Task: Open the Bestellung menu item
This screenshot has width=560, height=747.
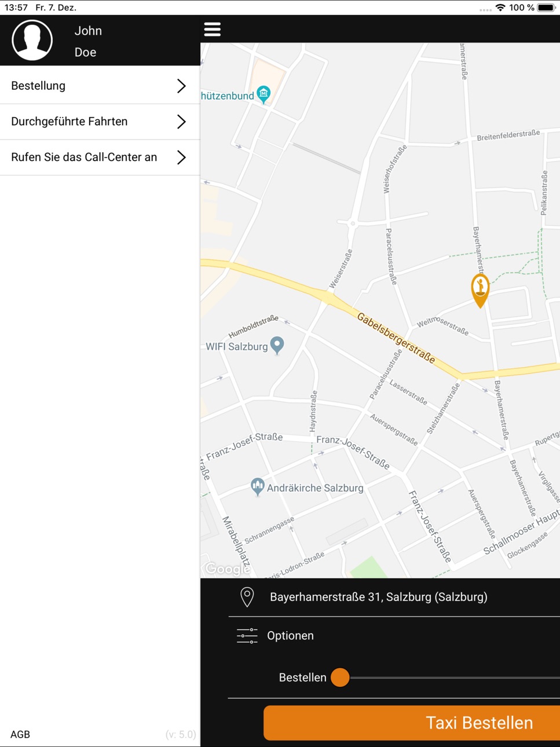Action: tap(100, 86)
